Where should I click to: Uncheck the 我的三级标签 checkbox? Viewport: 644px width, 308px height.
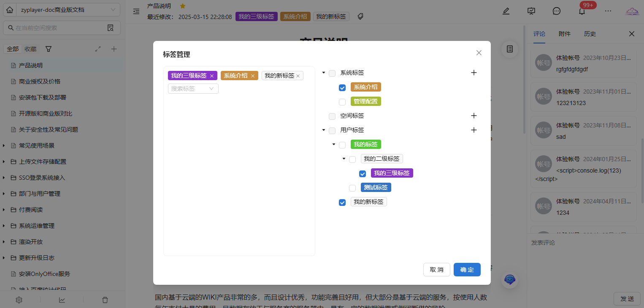pyautogui.click(x=363, y=174)
